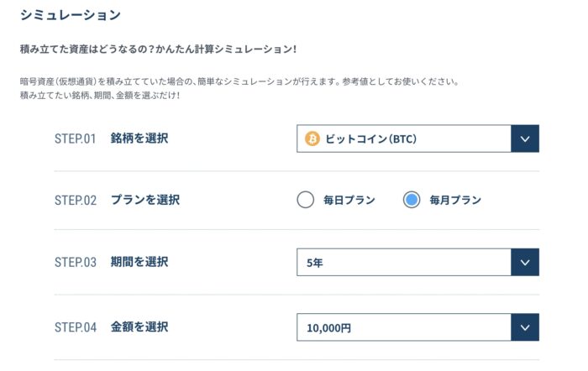588x371 pixels.
Task: Click the STEP.02 label
Action: click(x=76, y=200)
